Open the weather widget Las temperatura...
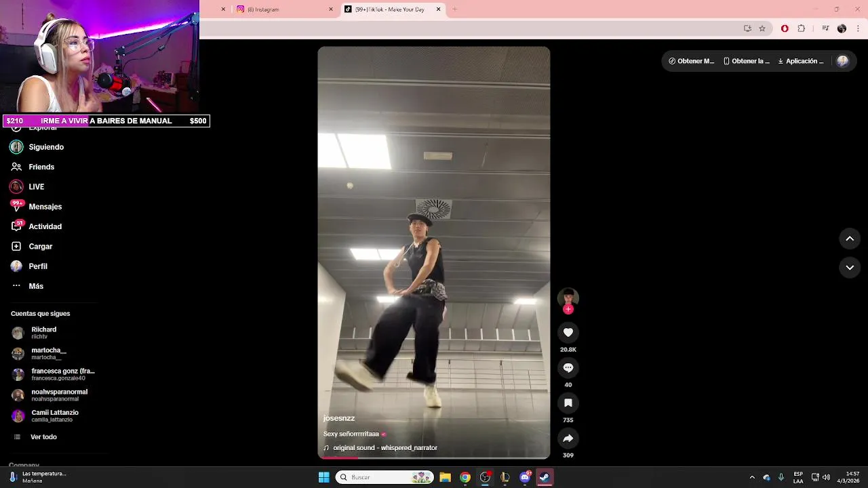 coord(38,477)
